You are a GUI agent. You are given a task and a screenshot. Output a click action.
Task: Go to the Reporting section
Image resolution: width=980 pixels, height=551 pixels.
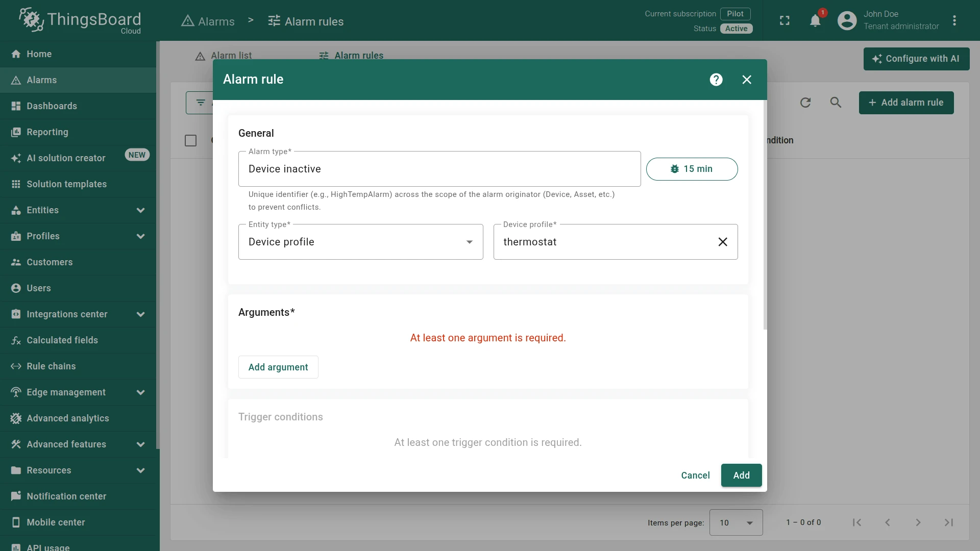(x=78, y=132)
